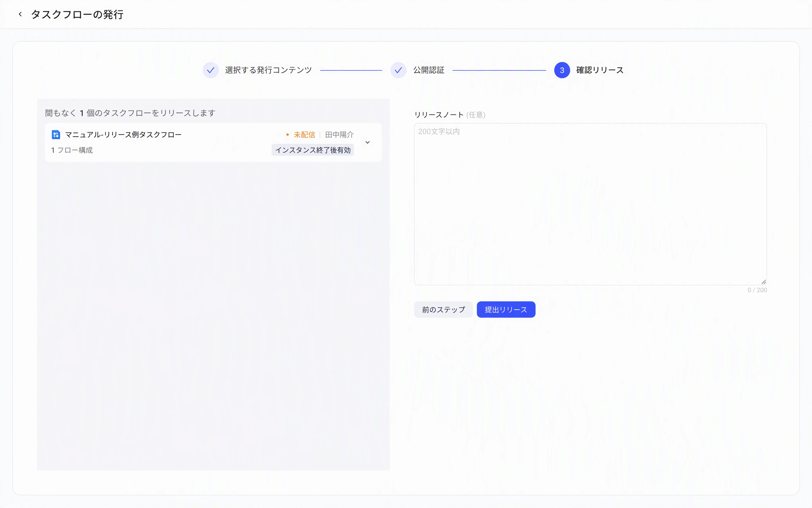The image size is (812, 508).
Task: Click the checkmark icon for 公開認証 step
Action: tap(398, 70)
